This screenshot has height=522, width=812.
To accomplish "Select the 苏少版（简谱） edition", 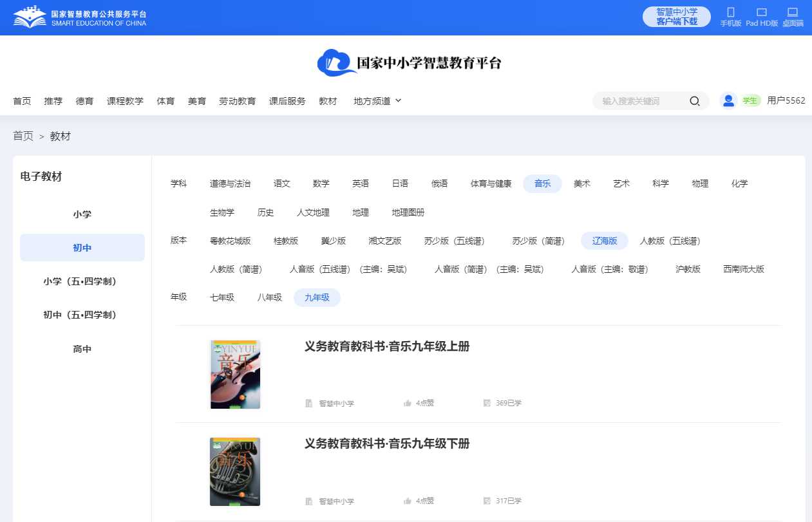I will [x=538, y=241].
